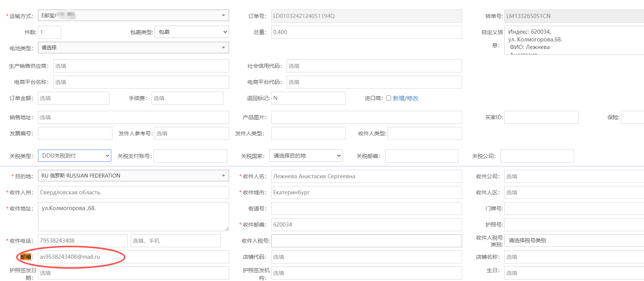Open the 关税类型 DDU dropdown
644x281 pixels.
pos(74,156)
